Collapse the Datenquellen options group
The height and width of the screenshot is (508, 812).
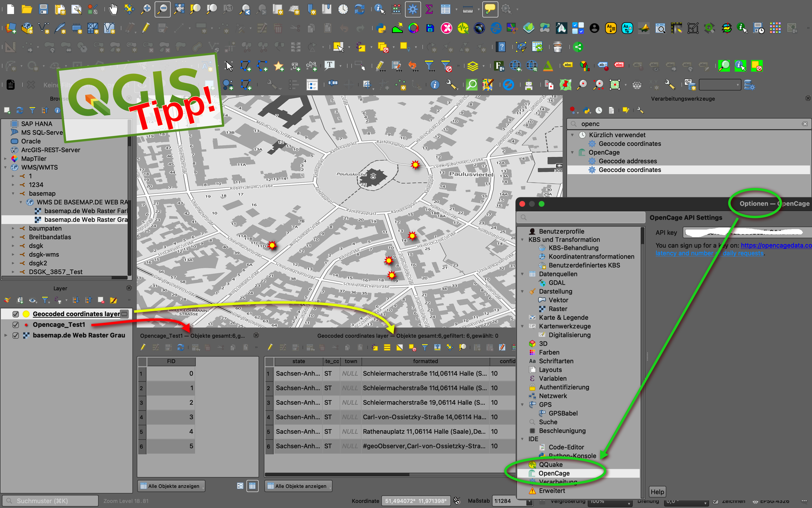(522, 274)
